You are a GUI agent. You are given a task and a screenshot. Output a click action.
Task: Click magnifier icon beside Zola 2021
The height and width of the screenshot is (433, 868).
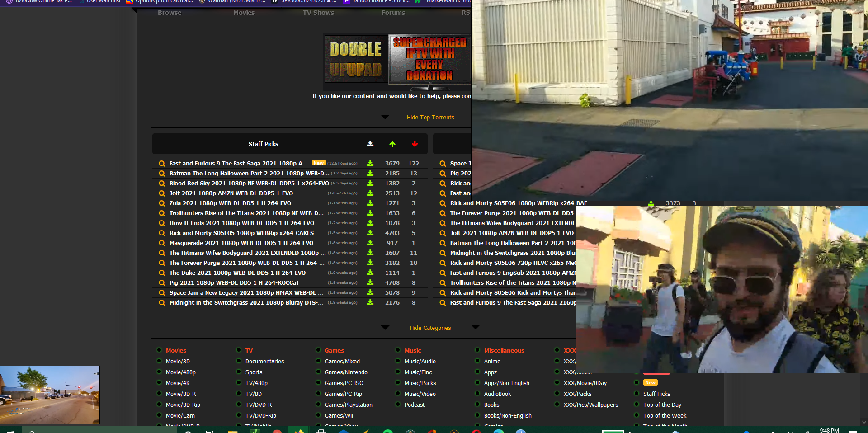[162, 203]
